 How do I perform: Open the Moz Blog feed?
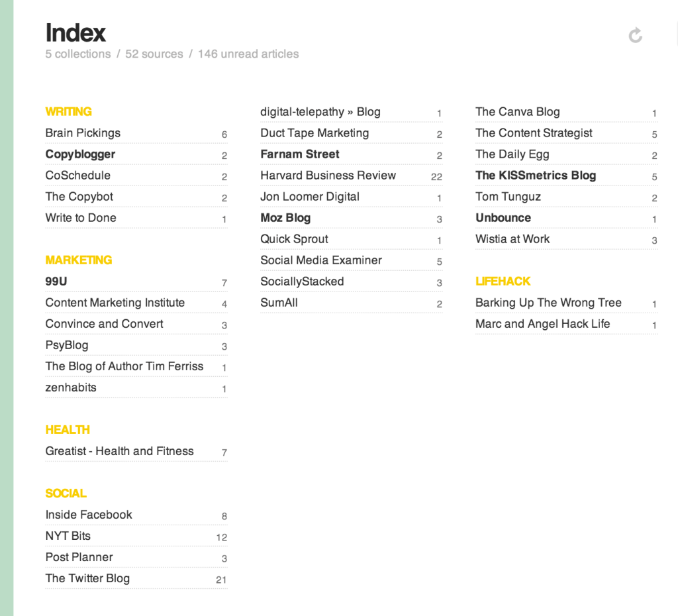point(285,218)
